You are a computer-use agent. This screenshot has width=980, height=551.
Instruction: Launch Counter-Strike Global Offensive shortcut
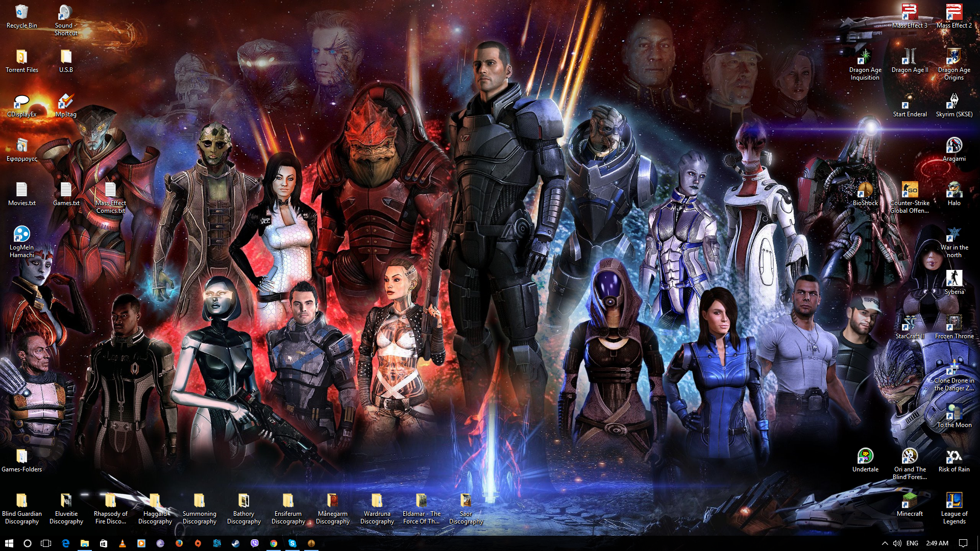[x=910, y=198]
